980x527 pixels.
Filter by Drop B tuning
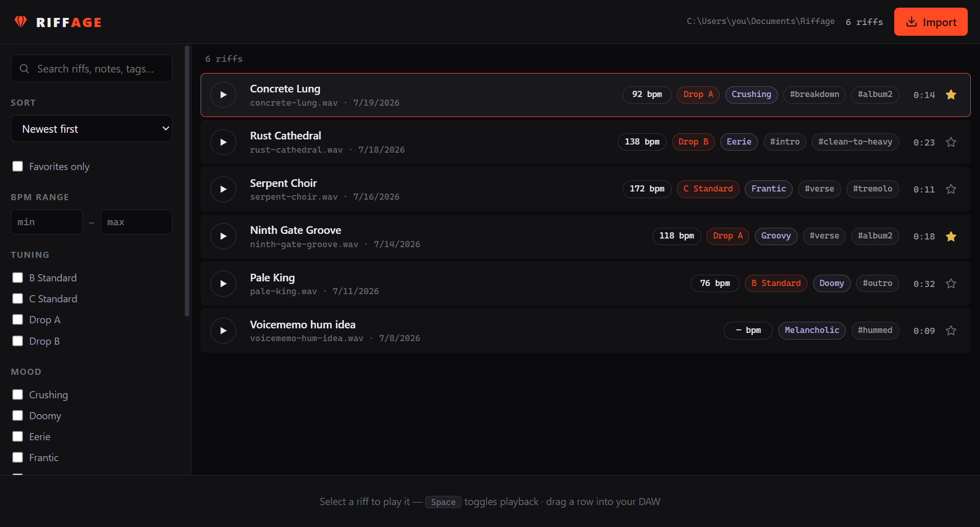point(18,341)
